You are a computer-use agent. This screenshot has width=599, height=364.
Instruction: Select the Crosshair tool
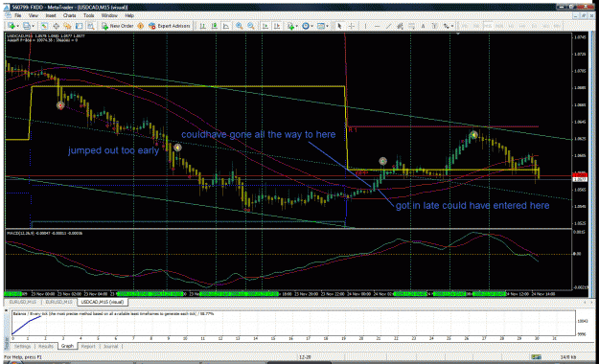[x=351, y=26]
